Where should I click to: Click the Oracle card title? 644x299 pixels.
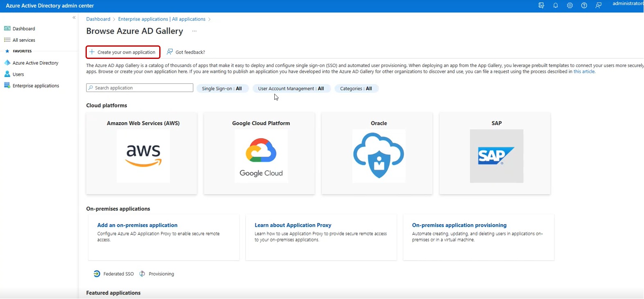379,123
